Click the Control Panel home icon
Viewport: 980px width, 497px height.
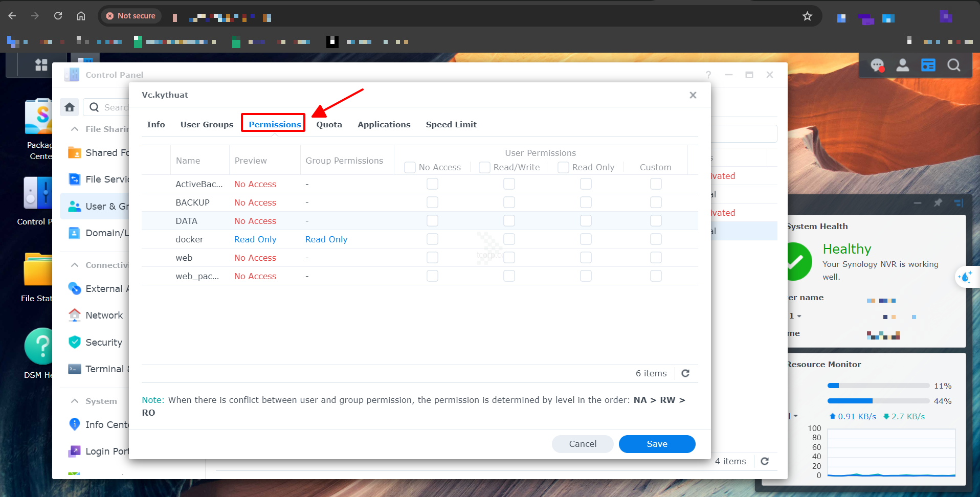tap(70, 107)
